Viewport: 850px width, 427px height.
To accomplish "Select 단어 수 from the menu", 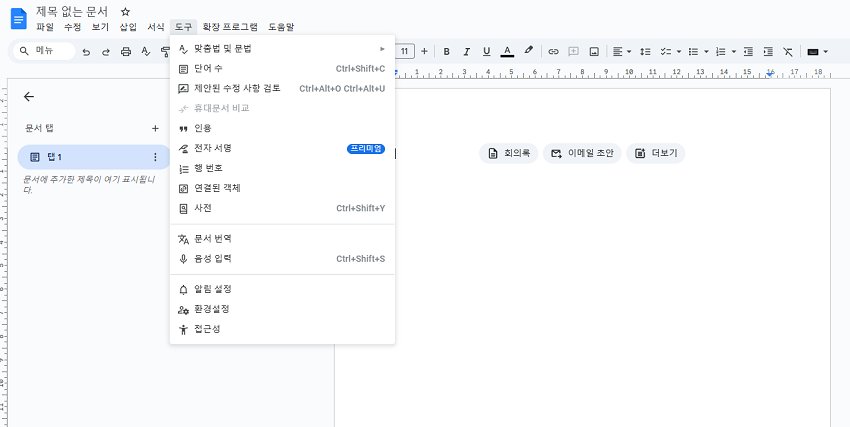I will (x=282, y=69).
